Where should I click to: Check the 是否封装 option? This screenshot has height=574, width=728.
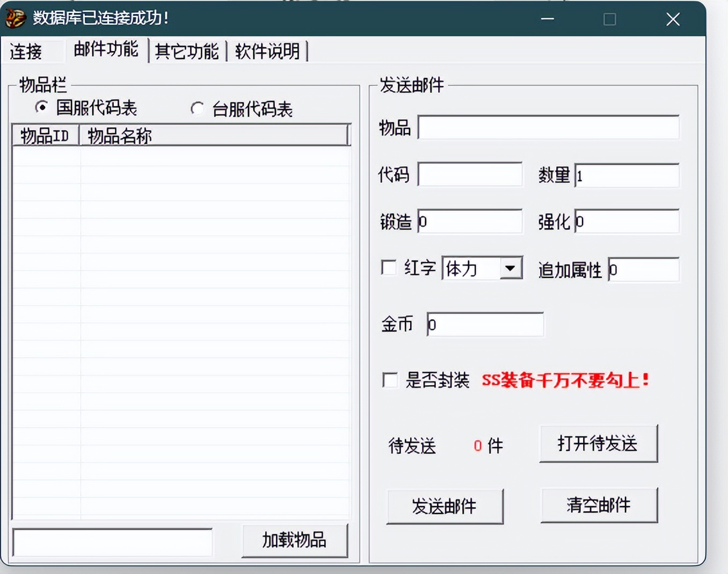(x=389, y=380)
